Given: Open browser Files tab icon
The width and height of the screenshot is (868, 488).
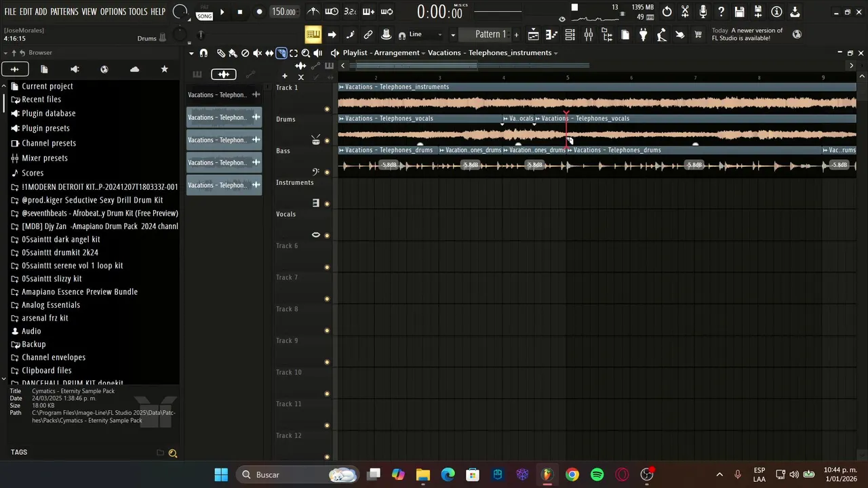Looking at the screenshot, I should (44, 69).
